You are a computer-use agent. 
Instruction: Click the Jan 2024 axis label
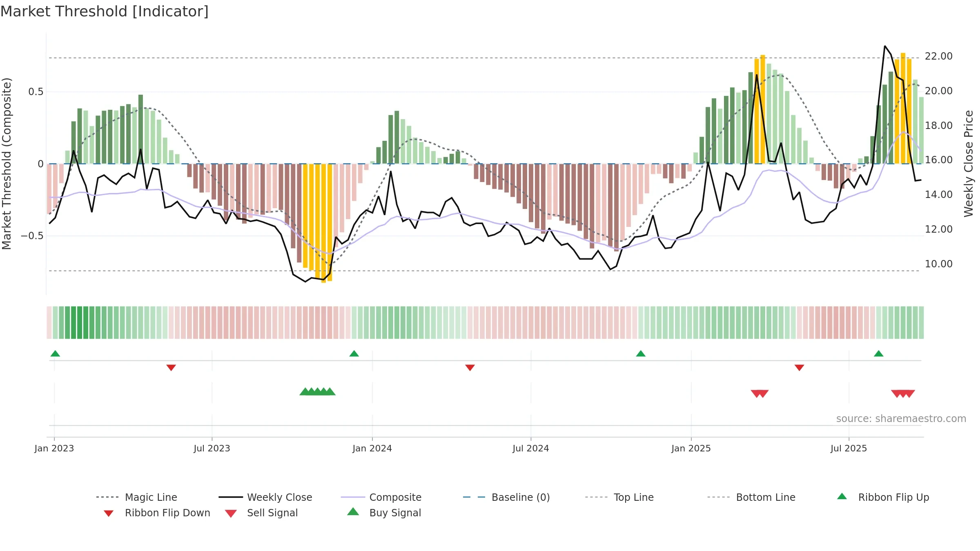coord(372,449)
